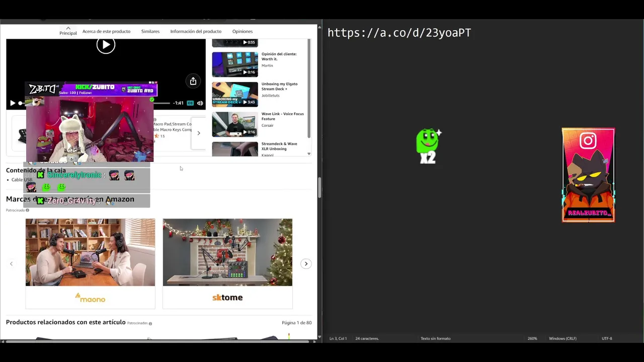Click Ln 3, Col 1 status in Notepad
Image resolution: width=644 pixels, height=362 pixels.
coord(338,338)
